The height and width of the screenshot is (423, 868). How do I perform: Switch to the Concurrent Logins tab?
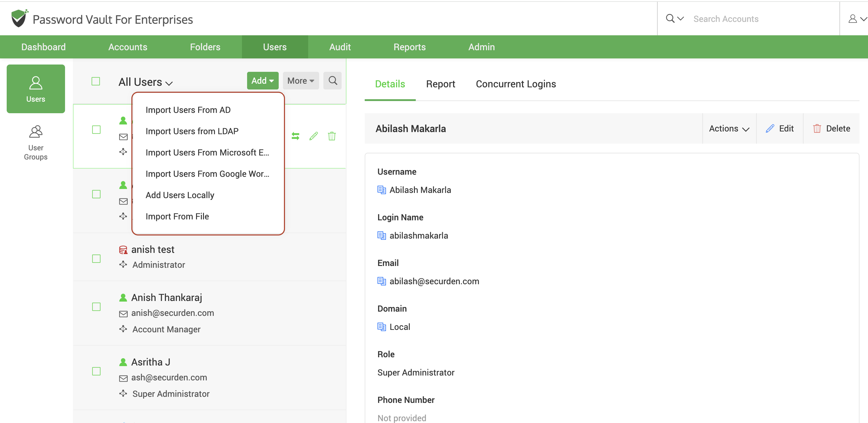click(x=515, y=84)
